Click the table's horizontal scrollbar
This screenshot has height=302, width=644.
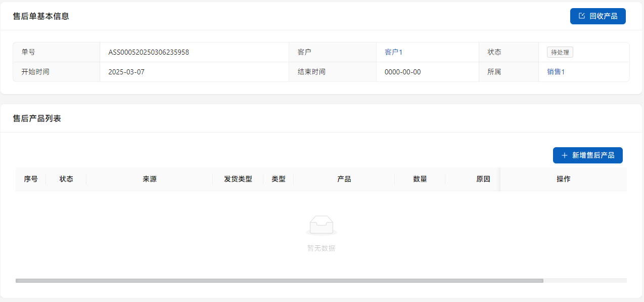(x=279, y=280)
